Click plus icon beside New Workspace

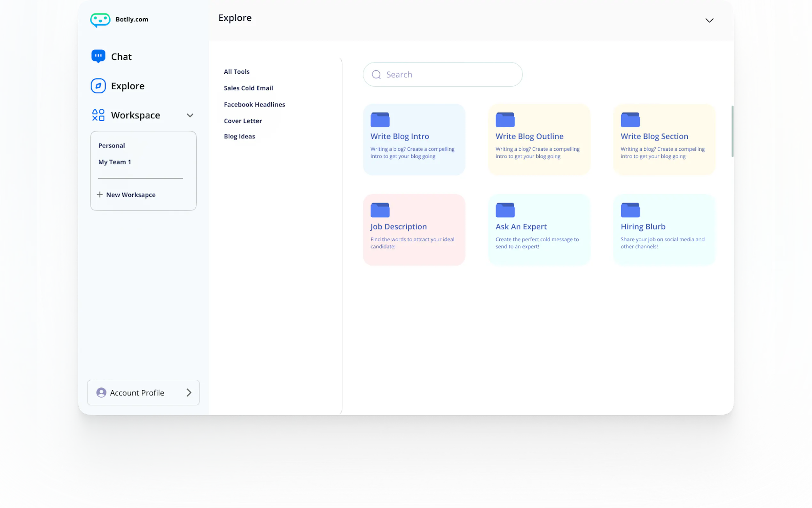(100, 194)
